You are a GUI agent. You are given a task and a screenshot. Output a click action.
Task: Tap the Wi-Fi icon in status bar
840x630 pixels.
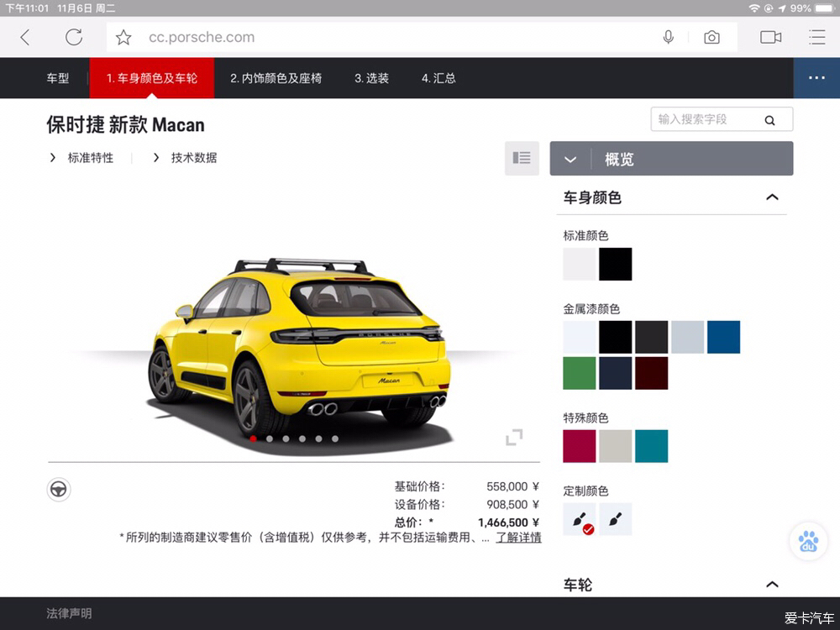pyautogui.click(x=754, y=8)
